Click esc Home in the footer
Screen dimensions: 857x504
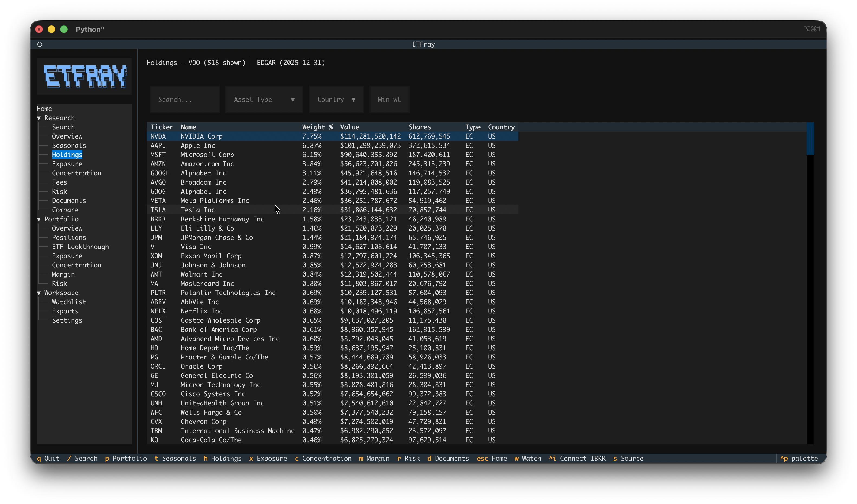[x=492, y=459]
